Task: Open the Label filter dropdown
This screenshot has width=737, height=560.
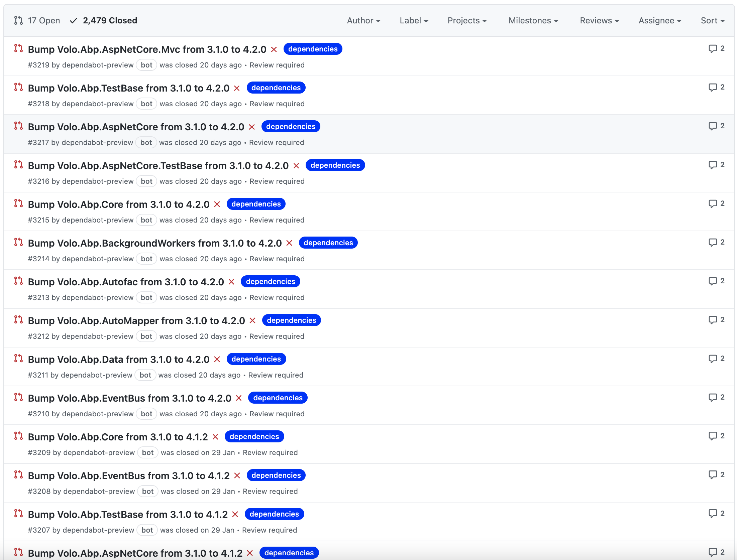Action: pos(414,21)
